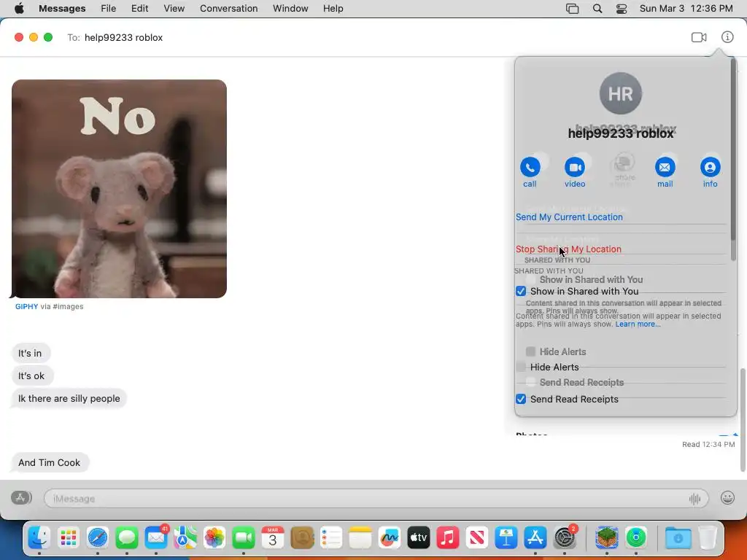The height and width of the screenshot is (560, 747).
Task: Open System Settings in the Dock
Action: pos(565,538)
